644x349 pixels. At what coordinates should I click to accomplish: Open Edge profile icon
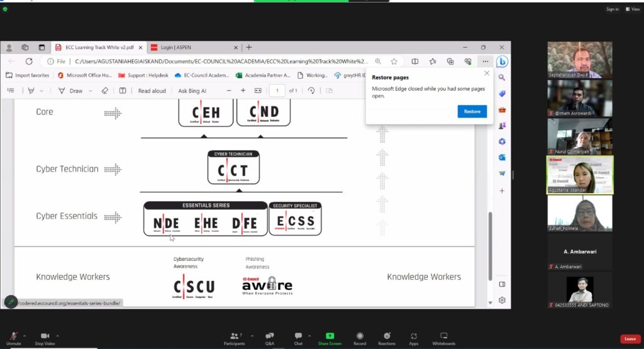pyautogui.click(x=9, y=48)
